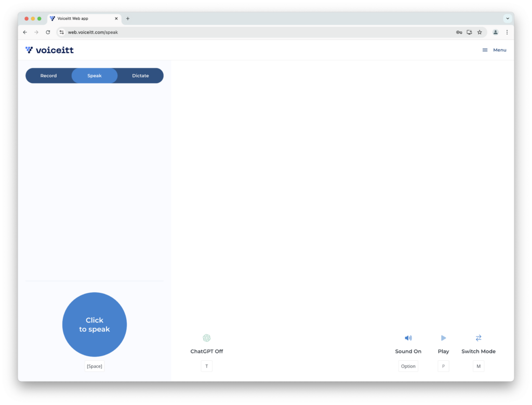This screenshot has width=532, height=405.
Task: Open the browser three-dot menu
Action: [507, 32]
